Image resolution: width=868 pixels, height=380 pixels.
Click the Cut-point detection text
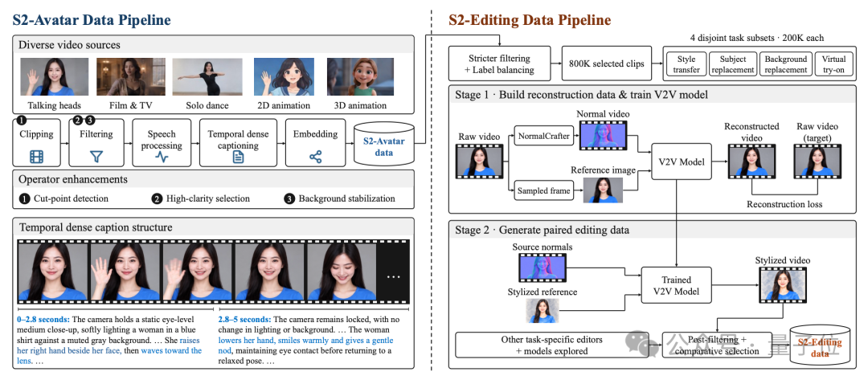pos(72,198)
